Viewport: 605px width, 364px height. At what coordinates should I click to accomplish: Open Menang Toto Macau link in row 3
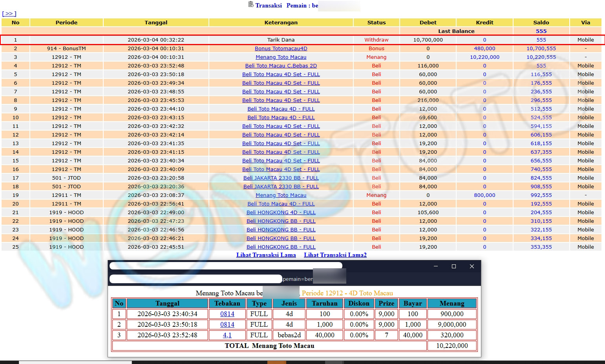281,57
